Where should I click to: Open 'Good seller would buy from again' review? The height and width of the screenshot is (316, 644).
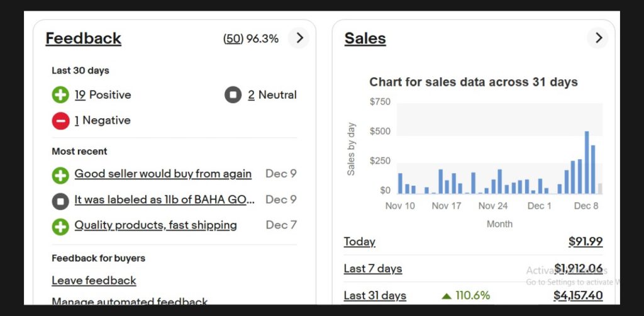click(x=163, y=174)
